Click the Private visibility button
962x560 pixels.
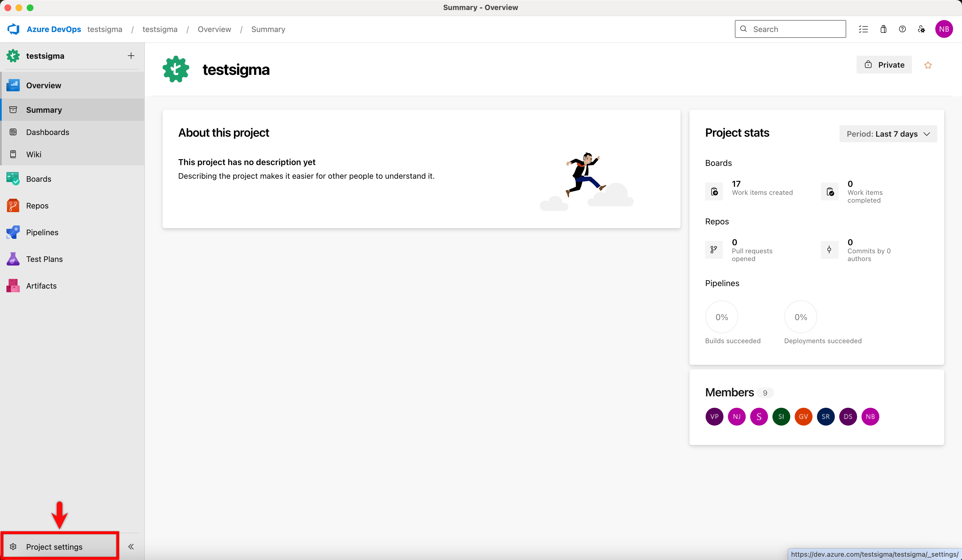tap(884, 65)
